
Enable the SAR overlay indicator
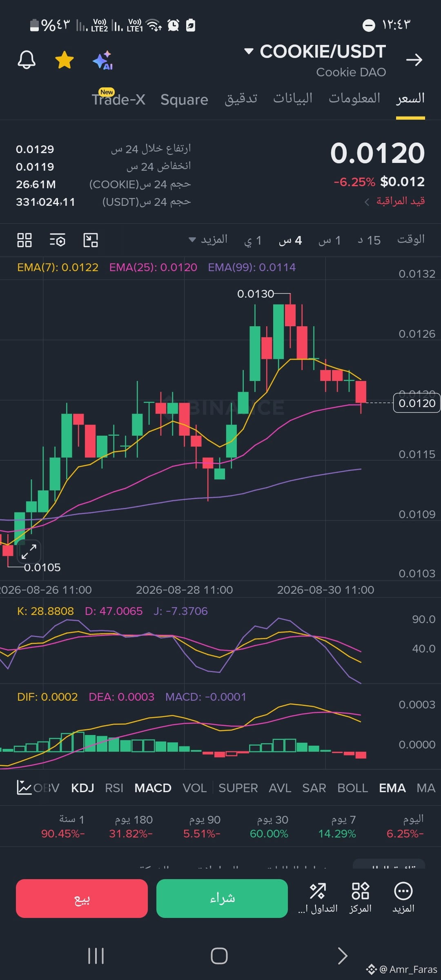click(314, 788)
